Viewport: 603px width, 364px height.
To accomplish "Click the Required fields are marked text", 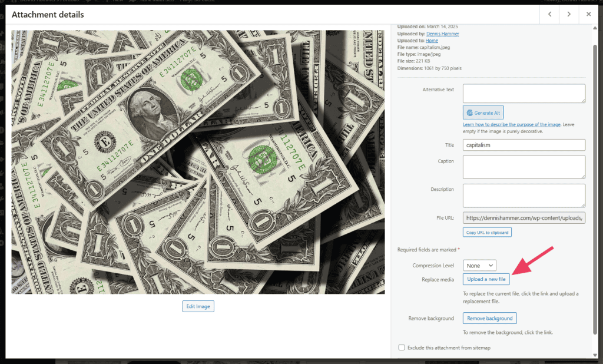I will (429, 250).
